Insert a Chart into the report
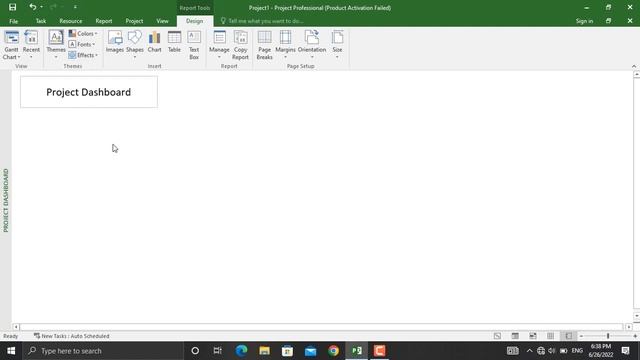Screen dimensions: 640x360 pos(154,42)
